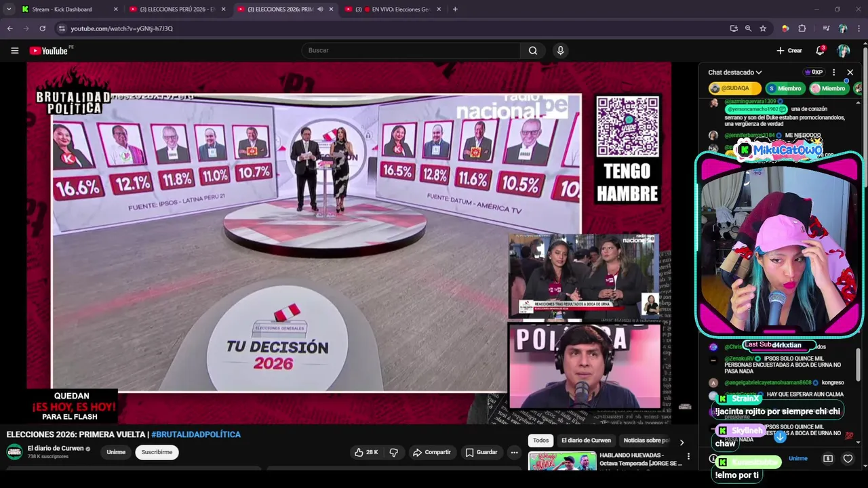The image size is (868, 488).
Task: Bookmark this page with the star
Action: (x=763, y=28)
